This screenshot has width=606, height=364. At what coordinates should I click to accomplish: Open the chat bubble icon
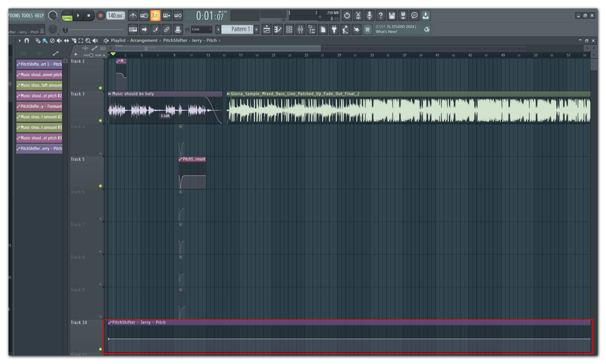(415, 15)
